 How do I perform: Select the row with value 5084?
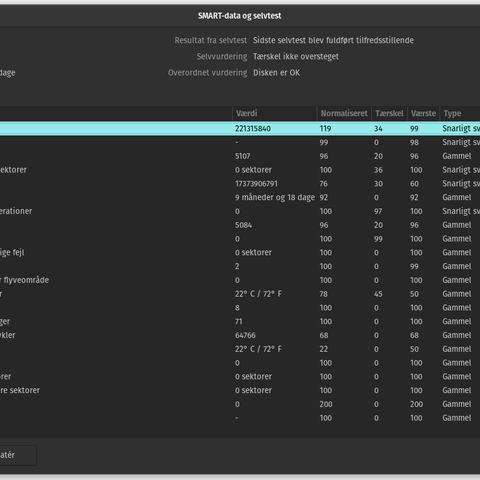click(x=240, y=225)
